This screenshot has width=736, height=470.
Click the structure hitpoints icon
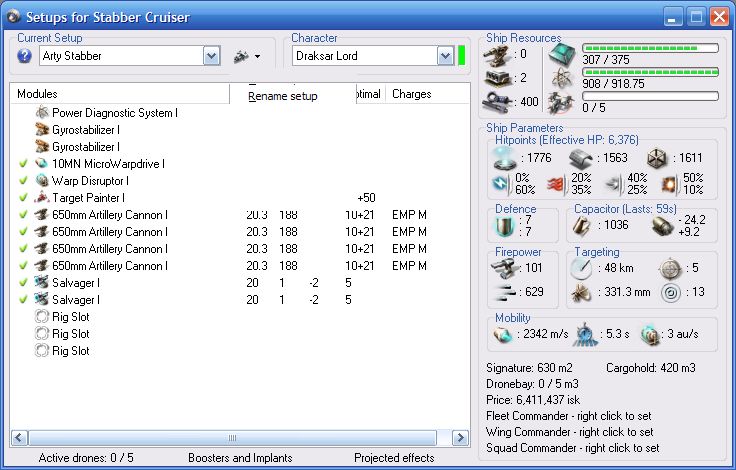click(x=658, y=159)
